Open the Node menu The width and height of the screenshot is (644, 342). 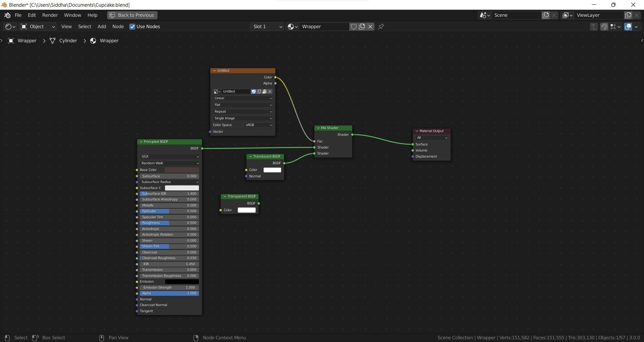(118, 26)
